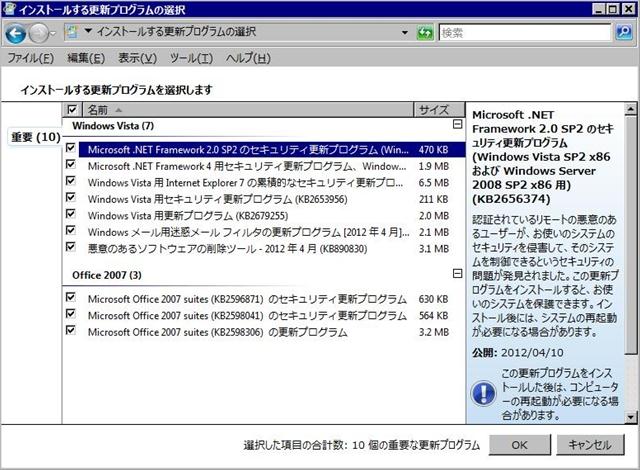Maximize the window
640x470 pixels.
click(613, 9)
